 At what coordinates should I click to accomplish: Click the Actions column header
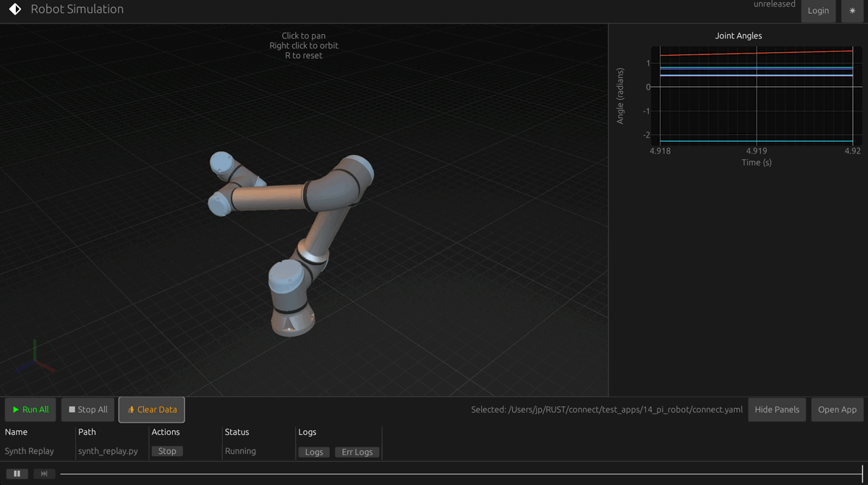[x=166, y=432]
